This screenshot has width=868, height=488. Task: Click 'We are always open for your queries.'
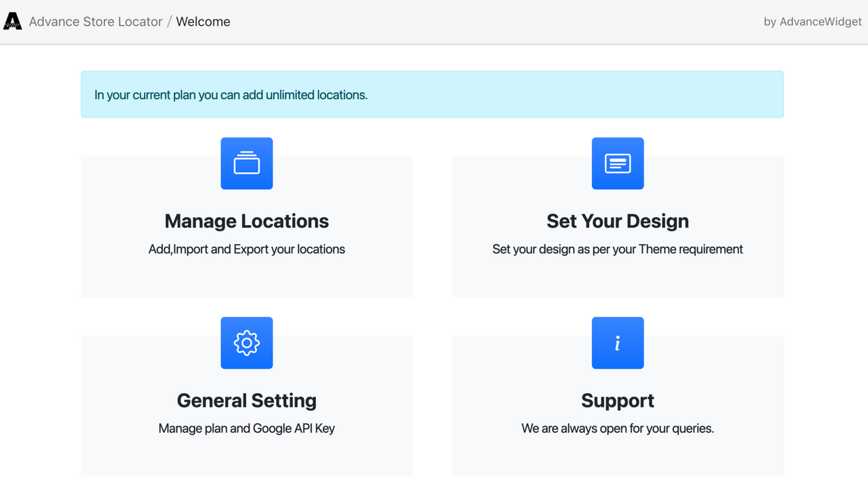coord(618,428)
